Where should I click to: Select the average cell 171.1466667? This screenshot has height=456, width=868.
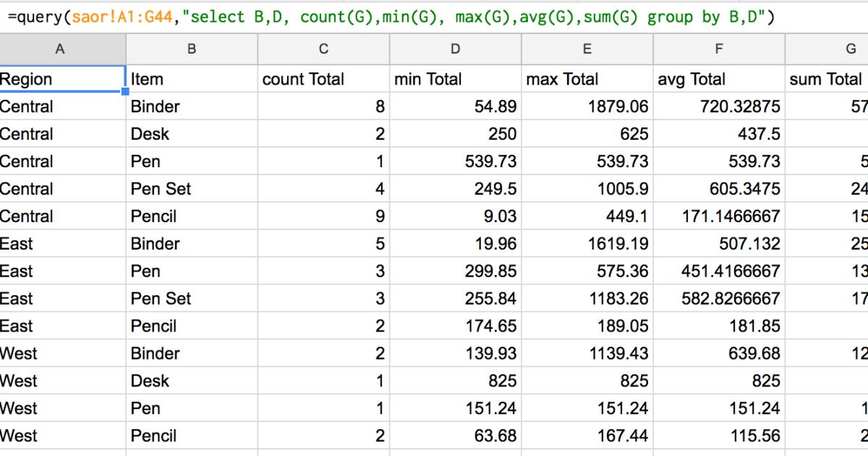click(718, 216)
